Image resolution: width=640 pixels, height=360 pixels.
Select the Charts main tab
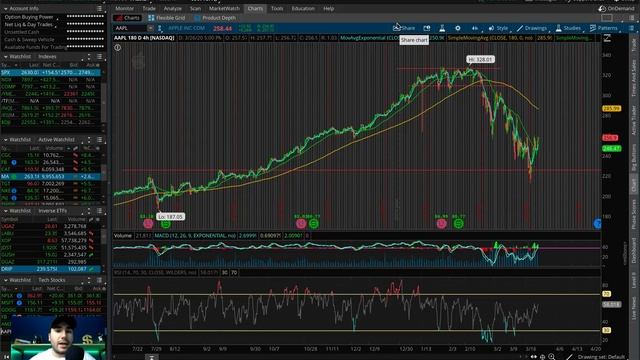(x=256, y=8)
